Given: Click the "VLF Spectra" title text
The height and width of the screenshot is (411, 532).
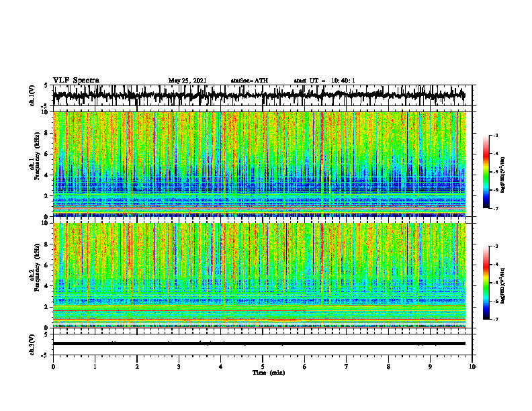Looking at the screenshot, I should pyautogui.click(x=76, y=81).
